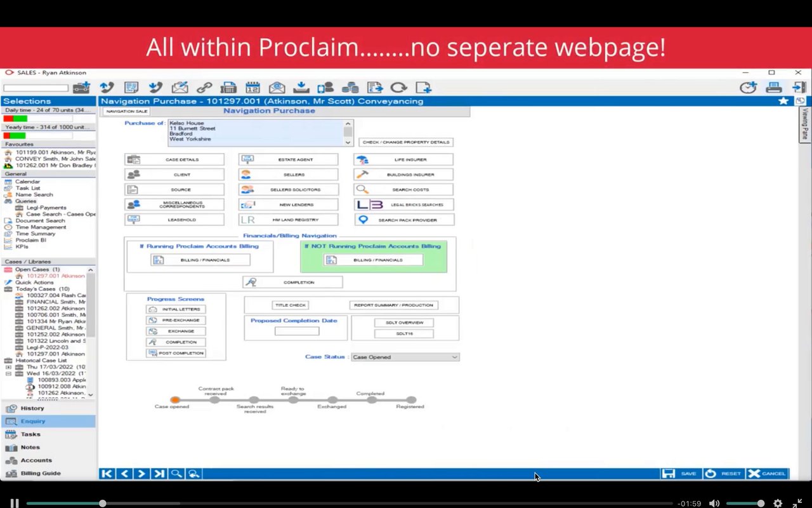Click Cases list scroll-down arrow
Image resolution: width=812 pixels, height=508 pixels.
91,394
